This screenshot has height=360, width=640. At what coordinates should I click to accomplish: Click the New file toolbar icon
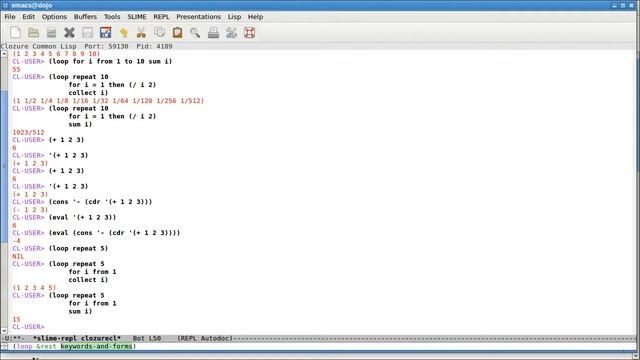[x=16, y=33]
